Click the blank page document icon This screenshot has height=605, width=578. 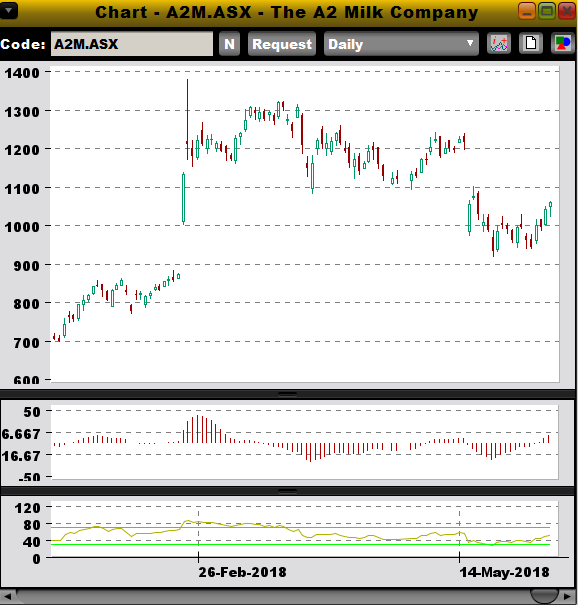click(x=531, y=43)
